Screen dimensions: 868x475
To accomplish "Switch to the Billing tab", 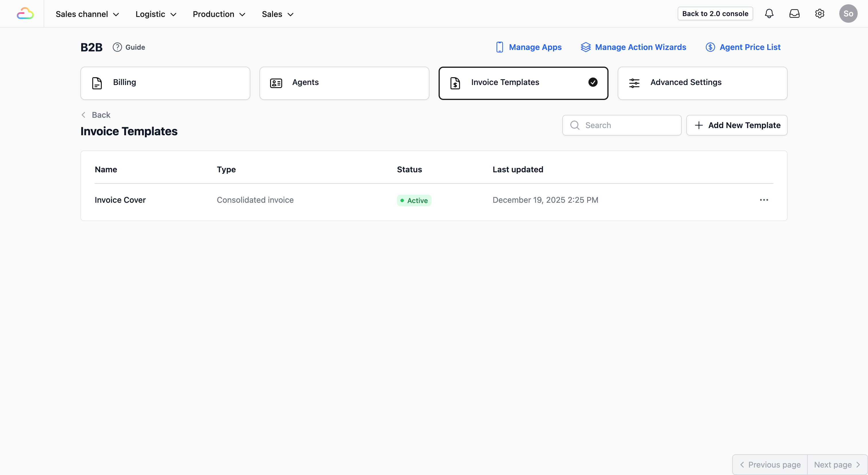I will click(x=165, y=83).
